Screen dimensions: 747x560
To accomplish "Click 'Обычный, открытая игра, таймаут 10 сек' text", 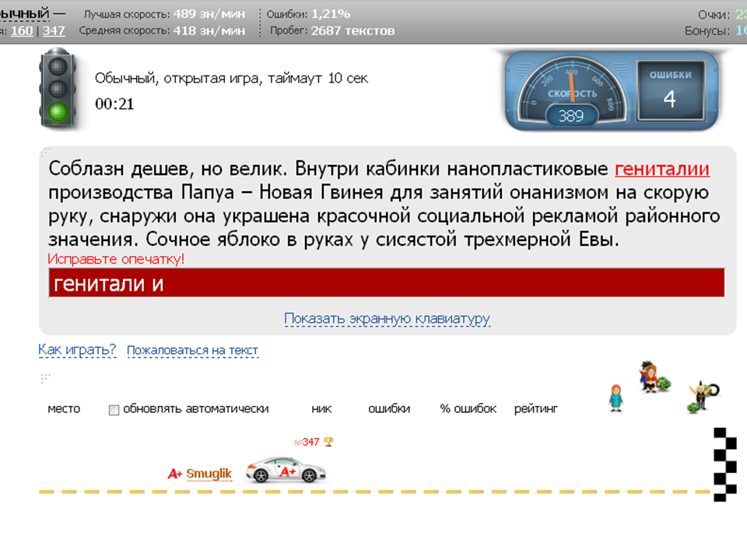I will tap(232, 78).
